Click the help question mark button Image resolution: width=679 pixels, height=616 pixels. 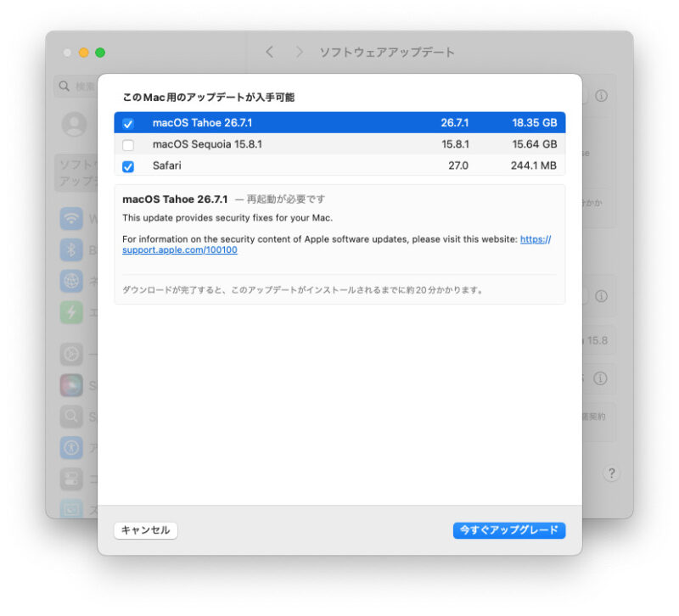611,473
